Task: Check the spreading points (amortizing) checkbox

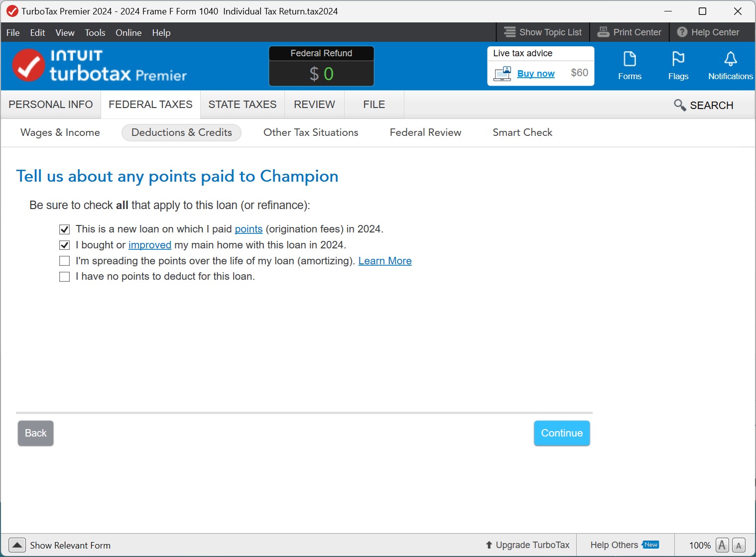Action: click(64, 261)
